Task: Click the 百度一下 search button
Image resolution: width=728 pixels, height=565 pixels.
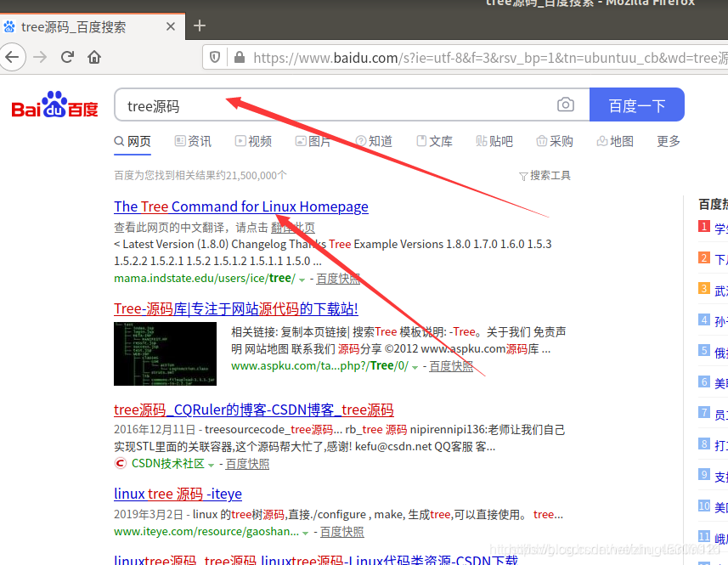Action: point(636,105)
